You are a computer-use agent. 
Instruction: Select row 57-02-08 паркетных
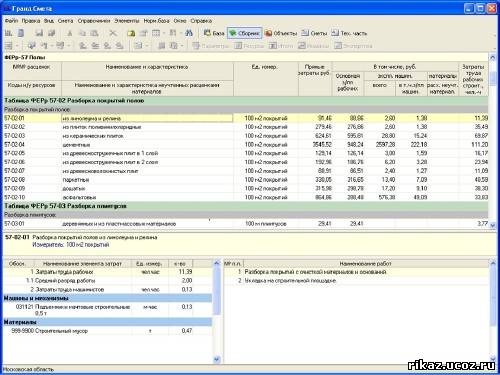[246, 180]
